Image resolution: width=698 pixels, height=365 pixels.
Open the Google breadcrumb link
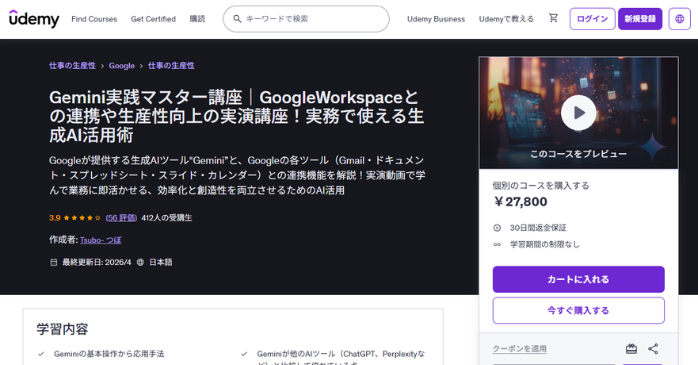(x=122, y=65)
